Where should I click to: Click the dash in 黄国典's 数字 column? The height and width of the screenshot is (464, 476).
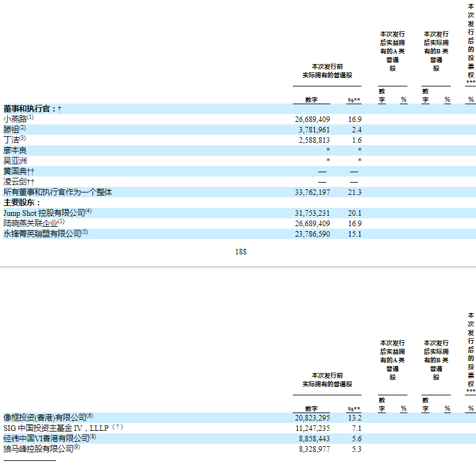click(x=322, y=172)
